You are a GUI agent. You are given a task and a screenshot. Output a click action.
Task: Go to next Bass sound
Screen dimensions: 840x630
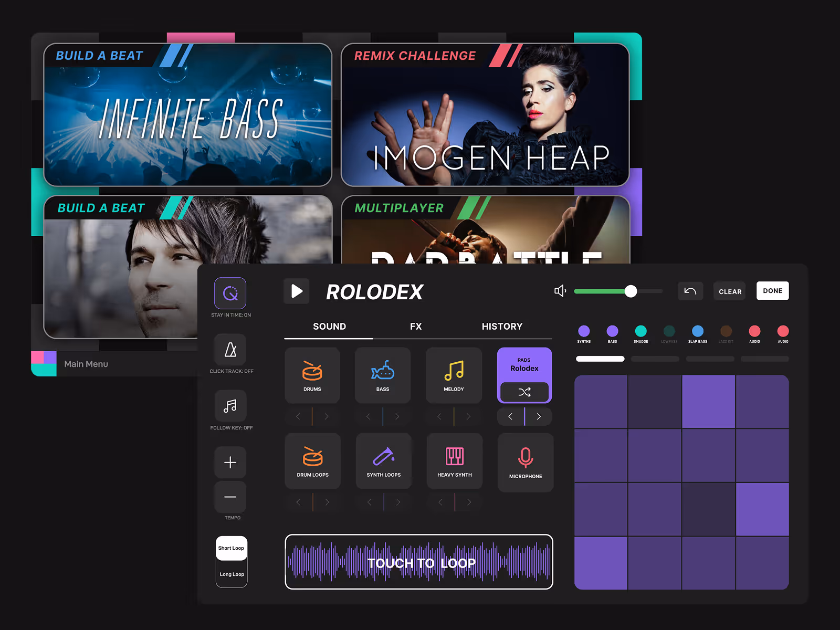pos(397,416)
